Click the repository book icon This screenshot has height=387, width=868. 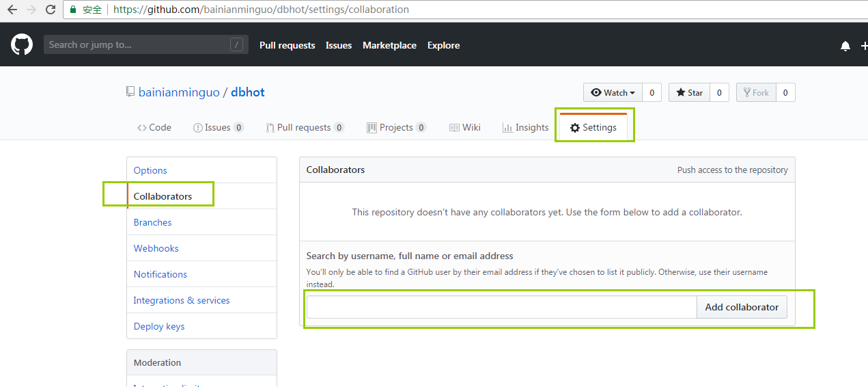click(x=130, y=92)
